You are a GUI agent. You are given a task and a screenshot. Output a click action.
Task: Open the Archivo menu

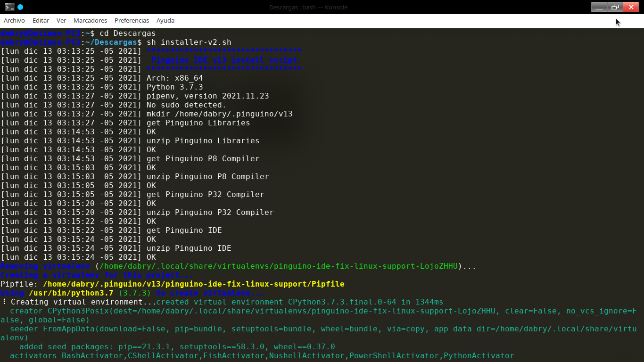(x=14, y=21)
